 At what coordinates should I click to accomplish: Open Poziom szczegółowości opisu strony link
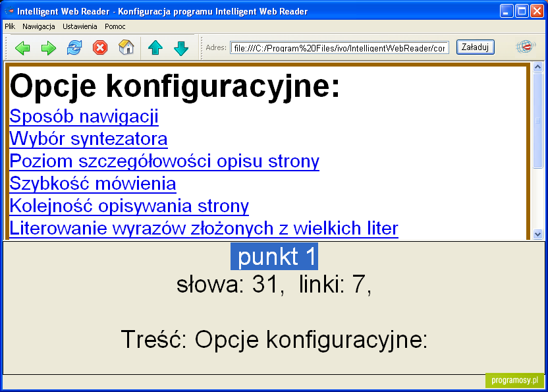(164, 161)
